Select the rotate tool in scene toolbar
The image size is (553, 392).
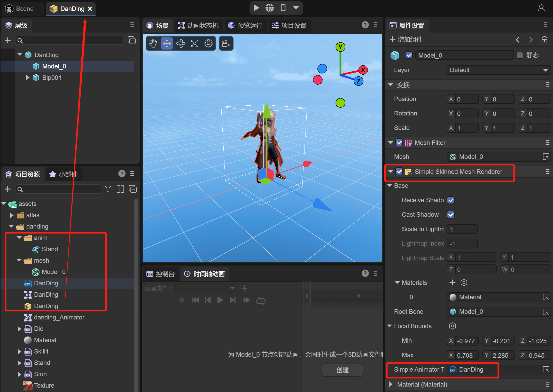click(181, 43)
